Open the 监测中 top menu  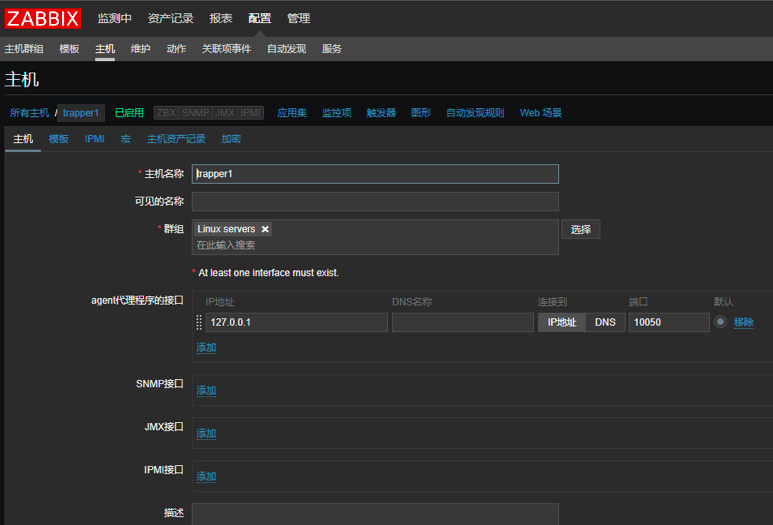(x=114, y=18)
